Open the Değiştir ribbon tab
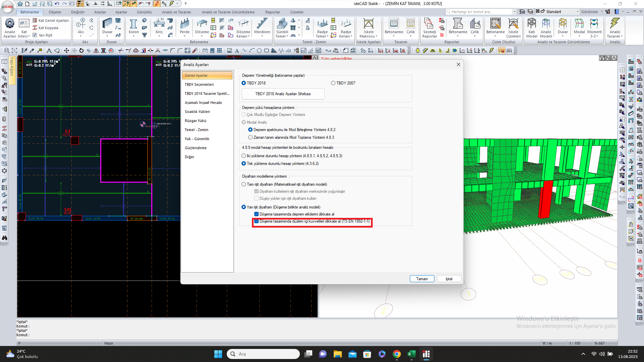The width and height of the screenshot is (644, 362). [78, 12]
